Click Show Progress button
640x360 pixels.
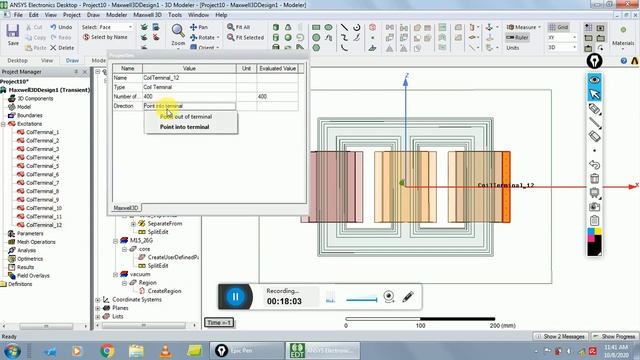[x=614, y=336]
